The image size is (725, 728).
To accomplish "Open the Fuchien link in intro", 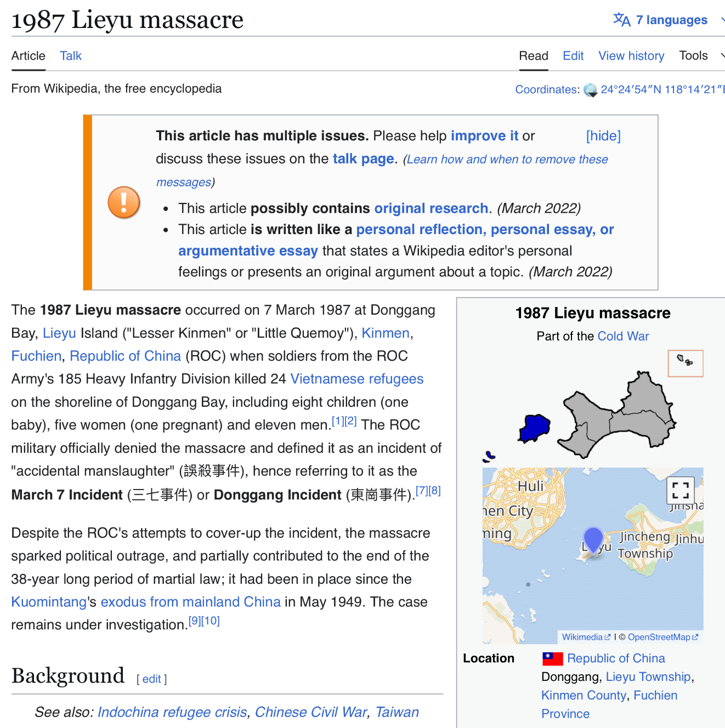I will coord(36,356).
